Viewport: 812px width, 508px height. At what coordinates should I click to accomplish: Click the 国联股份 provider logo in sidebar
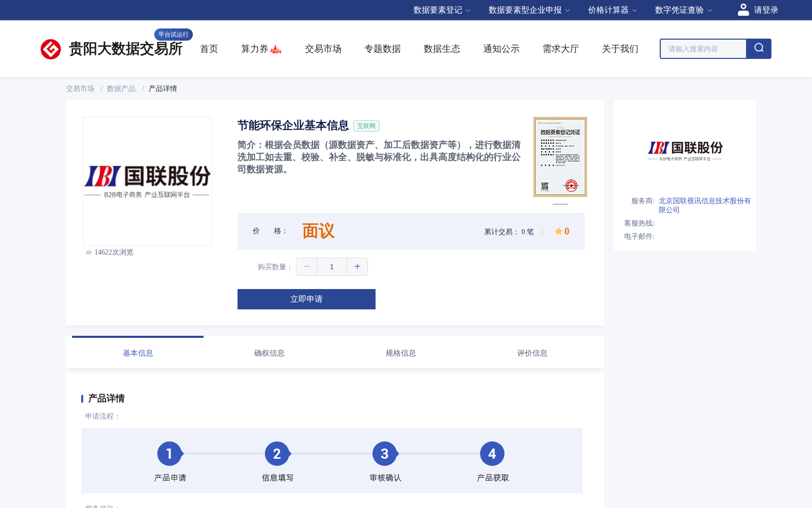click(685, 151)
